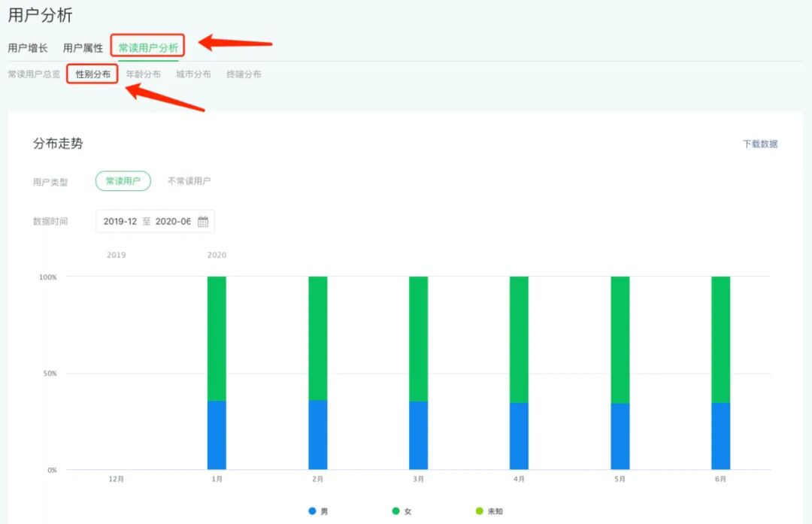812x524 pixels.
Task: Click the 分布走势 heading
Action: [x=58, y=144]
